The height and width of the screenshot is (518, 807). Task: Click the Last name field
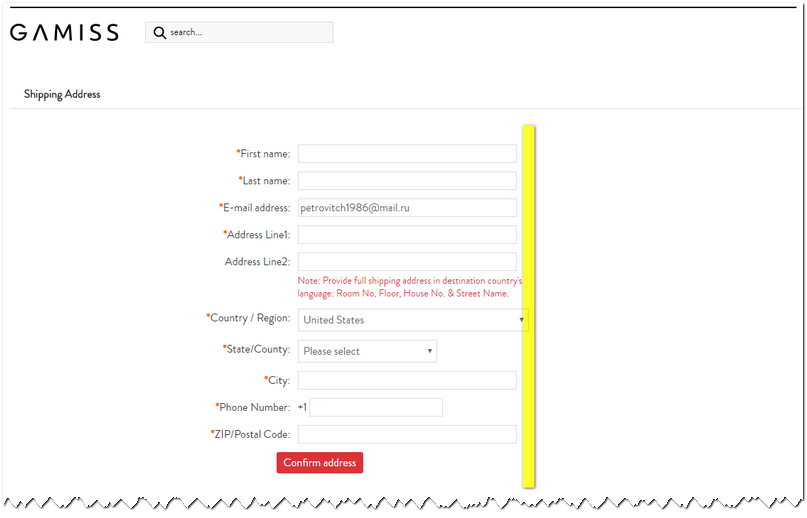[407, 181]
